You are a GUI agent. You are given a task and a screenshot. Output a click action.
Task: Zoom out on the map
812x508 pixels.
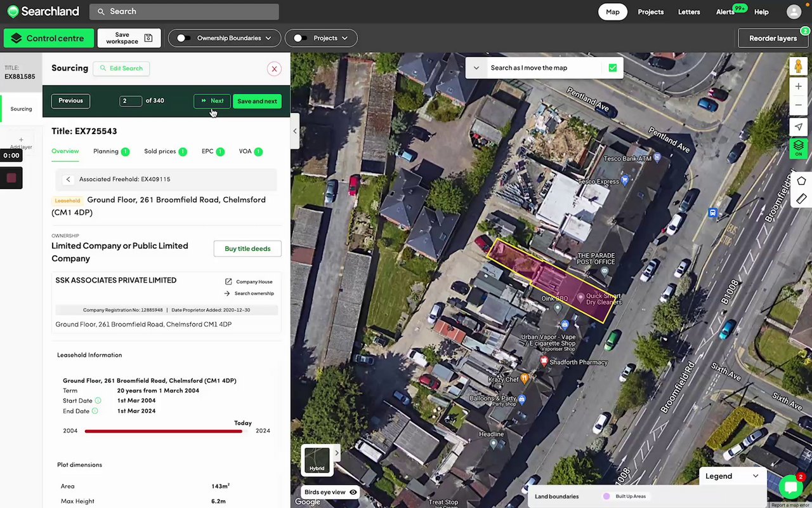(798, 105)
